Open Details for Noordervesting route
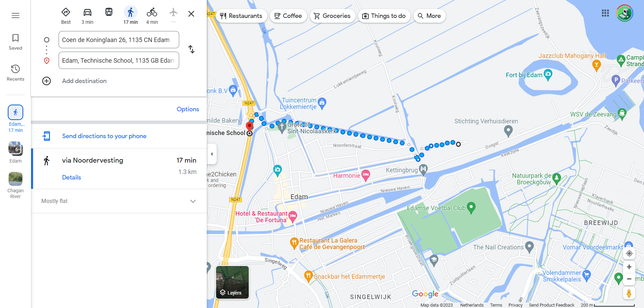This screenshot has width=644, height=308. 72,177
